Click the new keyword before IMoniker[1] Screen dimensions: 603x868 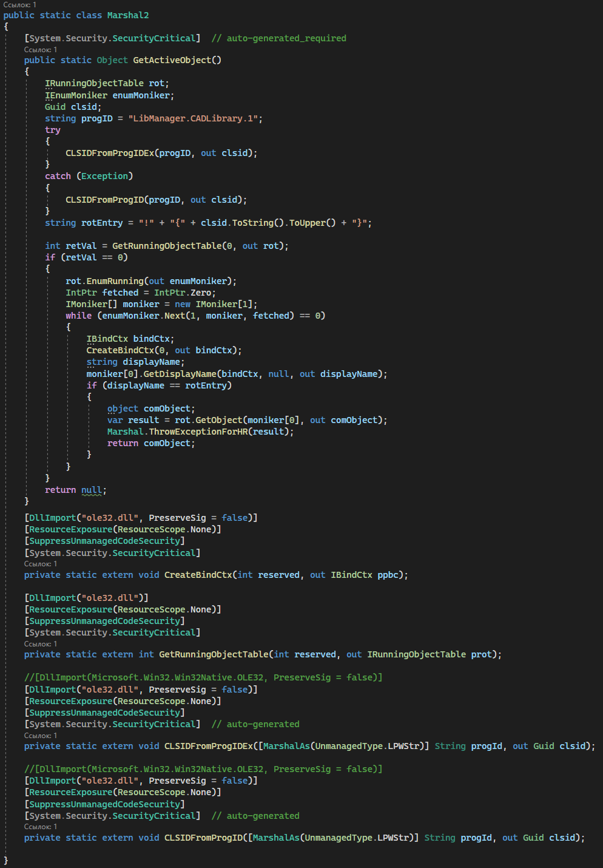183,304
